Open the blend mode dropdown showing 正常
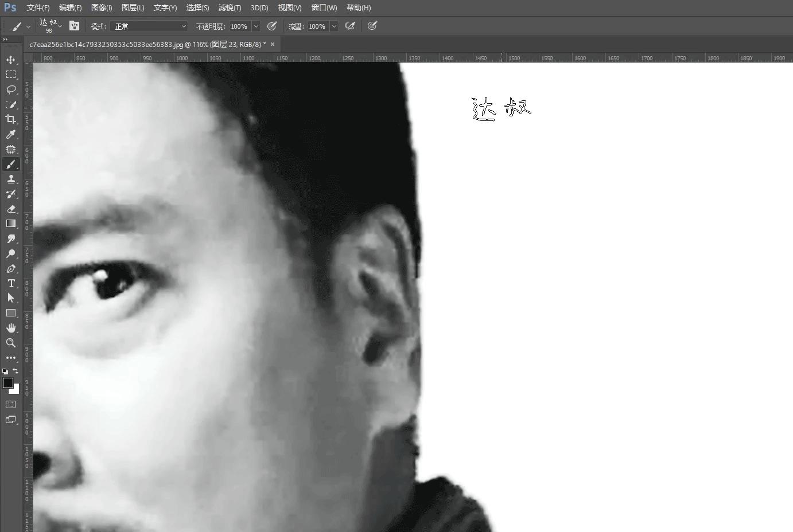 (x=149, y=26)
